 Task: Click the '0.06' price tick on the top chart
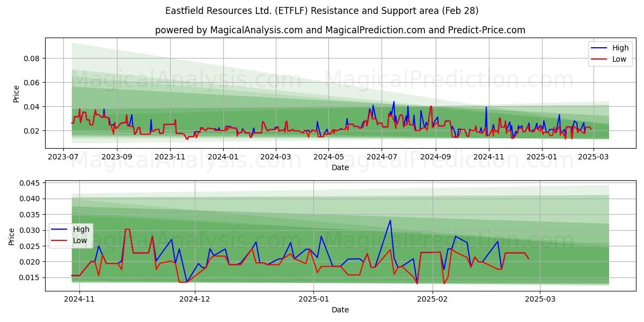pos(33,82)
